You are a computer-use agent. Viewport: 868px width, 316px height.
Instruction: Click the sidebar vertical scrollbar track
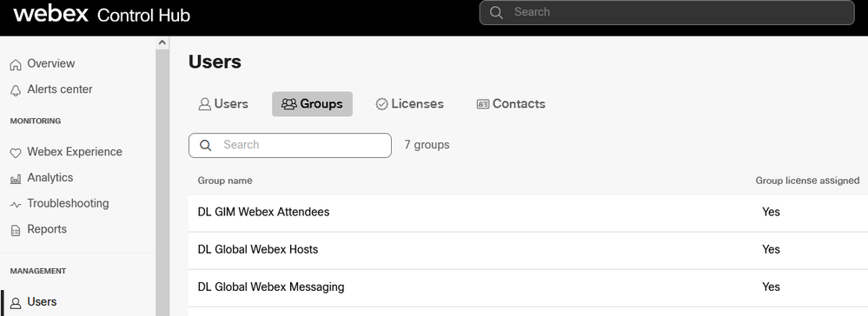point(162,182)
